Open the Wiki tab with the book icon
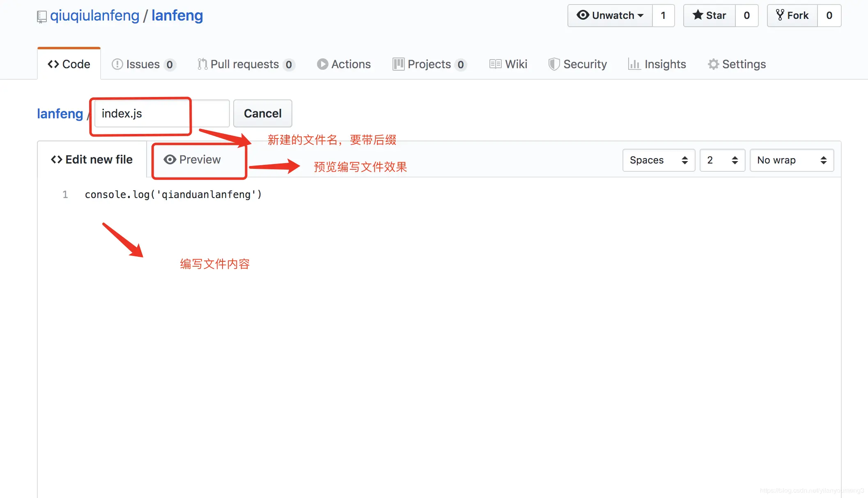This screenshot has width=868, height=498. coord(508,64)
